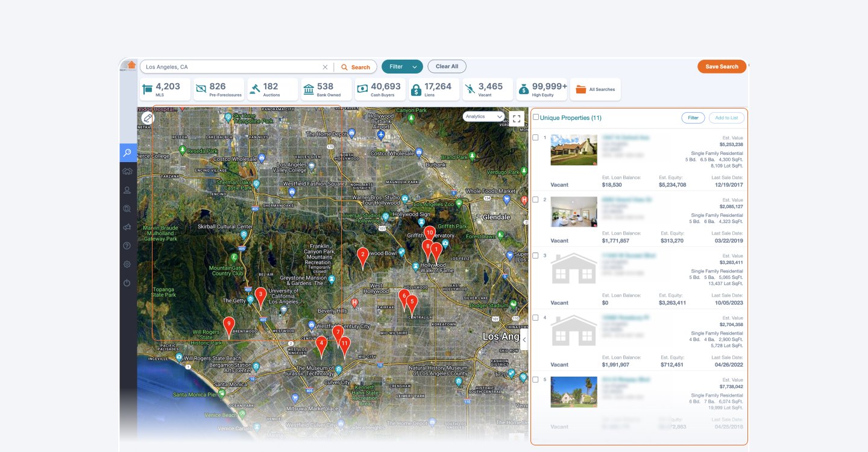The height and width of the screenshot is (452, 868).
Task: Select the map edit pencil icon
Action: (148, 118)
